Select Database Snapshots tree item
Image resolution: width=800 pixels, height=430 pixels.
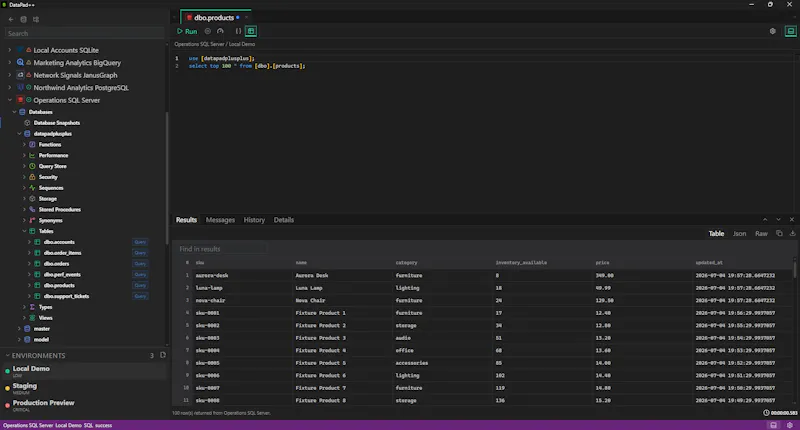[56, 123]
